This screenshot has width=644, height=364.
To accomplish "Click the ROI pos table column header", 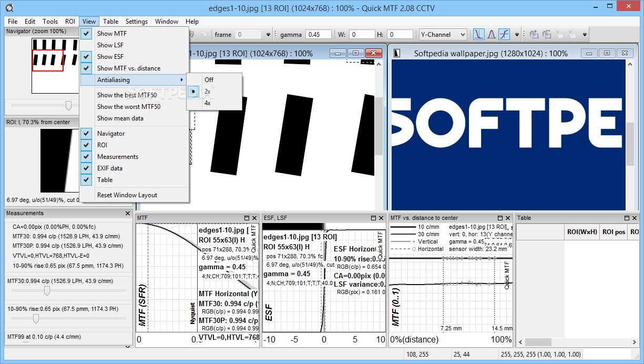I will [x=613, y=231].
